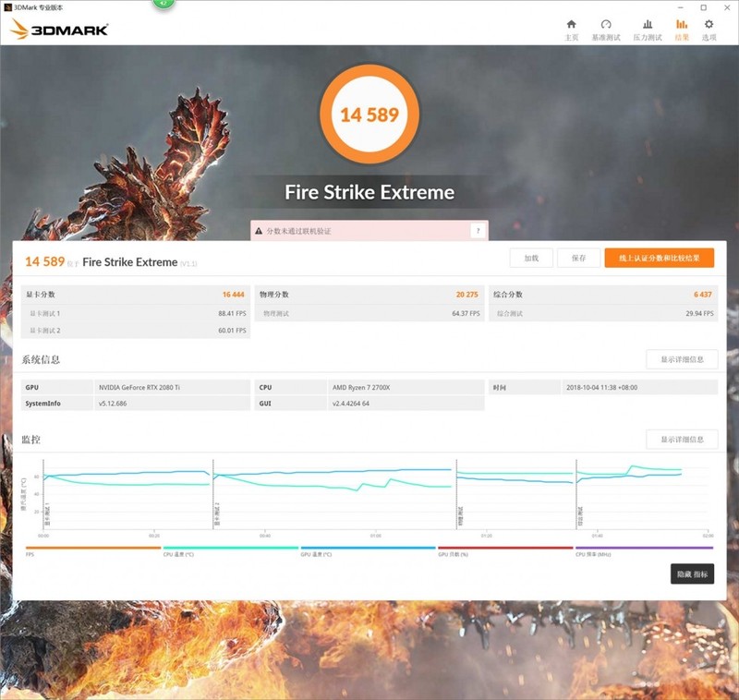
Task: Click the Fire Strike Extreme banner title
Action: tap(369, 192)
